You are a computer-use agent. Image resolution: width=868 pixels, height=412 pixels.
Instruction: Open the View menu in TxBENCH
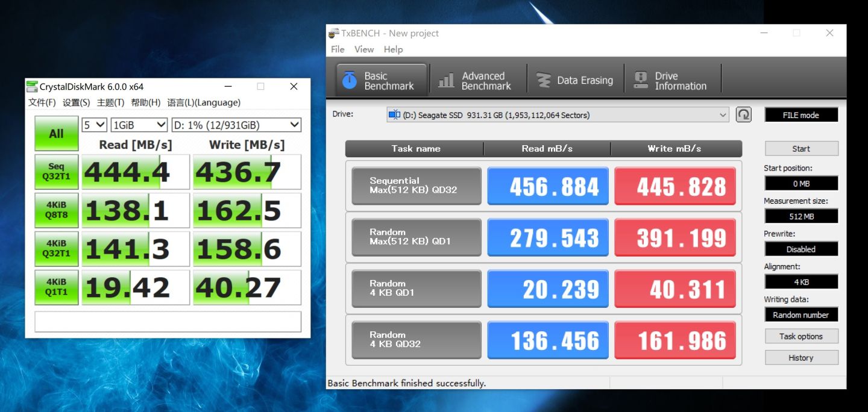click(x=363, y=49)
